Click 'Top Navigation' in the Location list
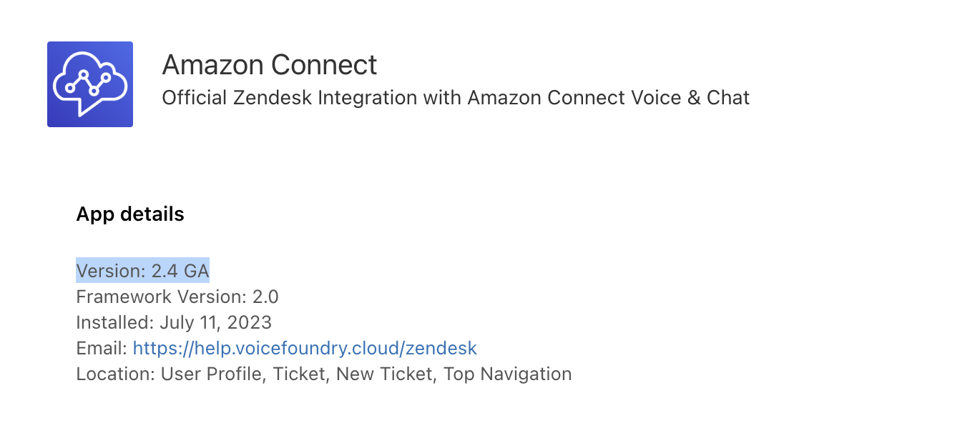Image resolution: width=980 pixels, height=433 pixels. tap(507, 374)
